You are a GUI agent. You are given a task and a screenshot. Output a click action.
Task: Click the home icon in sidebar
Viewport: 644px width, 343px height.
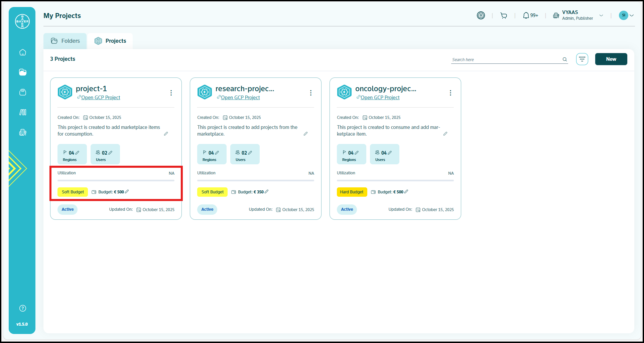tap(23, 52)
